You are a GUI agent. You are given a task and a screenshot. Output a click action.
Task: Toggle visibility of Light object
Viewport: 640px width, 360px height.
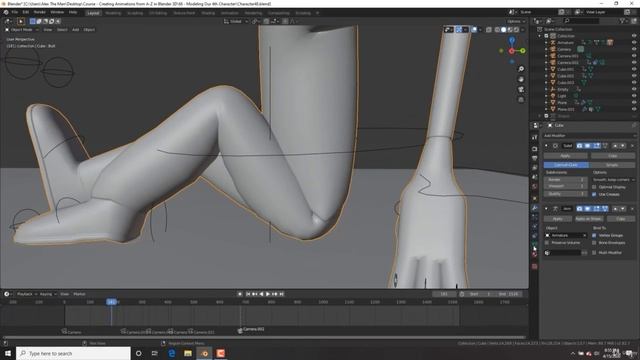click(634, 96)
